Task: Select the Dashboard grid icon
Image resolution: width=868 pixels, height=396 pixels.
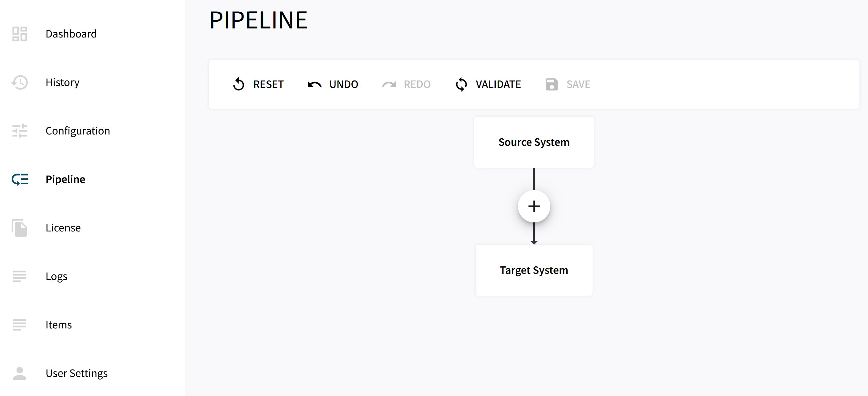Action: (x=20, y=34)
